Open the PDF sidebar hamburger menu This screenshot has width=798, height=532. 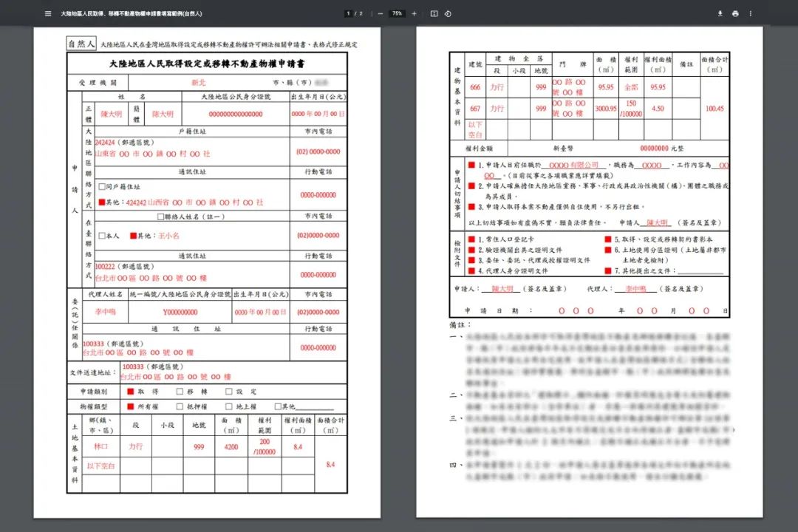[x=48, y=14]
